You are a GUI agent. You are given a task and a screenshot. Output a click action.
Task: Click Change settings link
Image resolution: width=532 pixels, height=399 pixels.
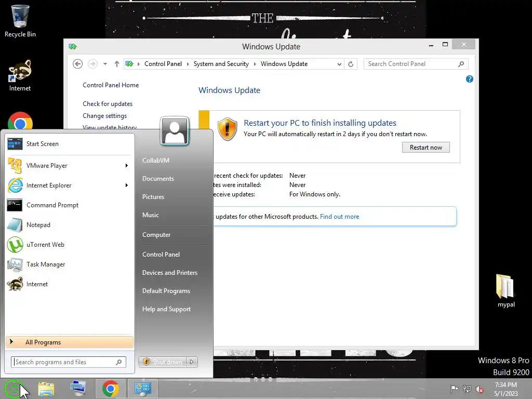click(105, 116)
